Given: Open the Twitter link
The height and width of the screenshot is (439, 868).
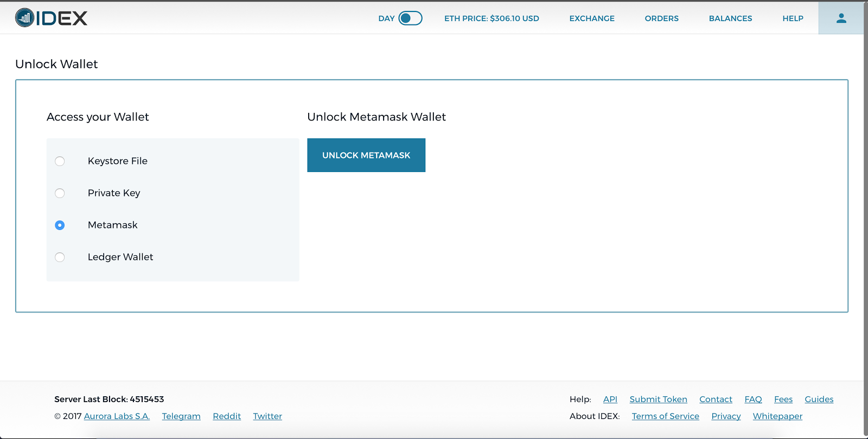Looking at the screenshot, I should click(x=267, y=416).
